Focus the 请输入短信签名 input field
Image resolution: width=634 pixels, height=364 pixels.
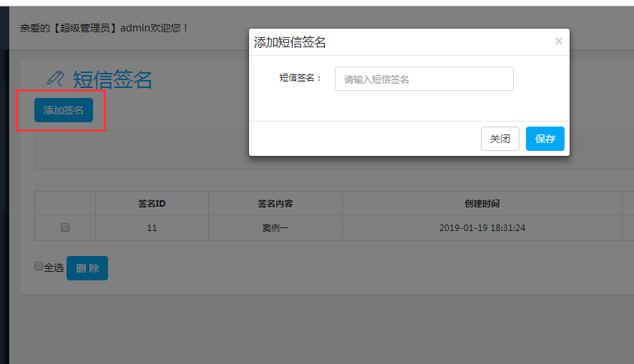click(x=424, y=79)
